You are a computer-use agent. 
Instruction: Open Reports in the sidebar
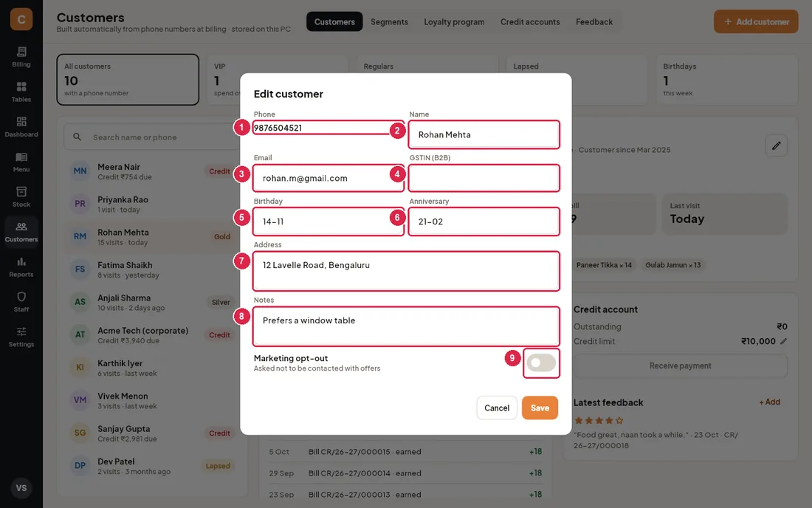(21, 267)
